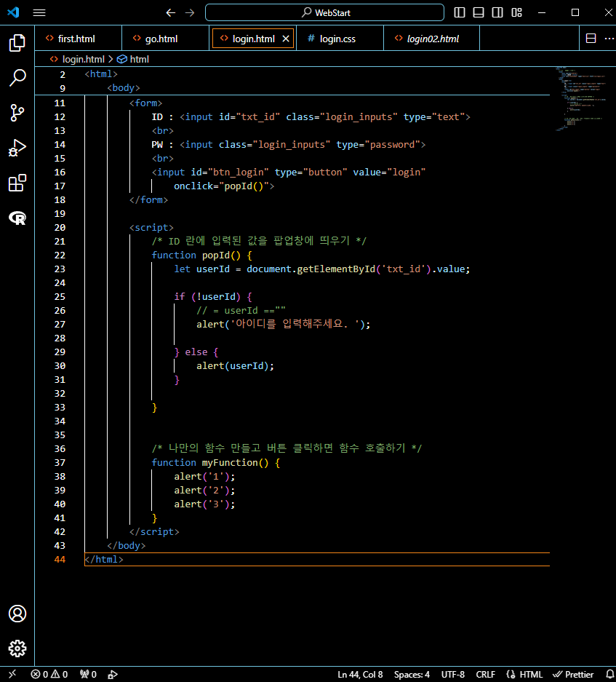
Task: Toggle primary side bar layout icon
Action: coord(460,12)
